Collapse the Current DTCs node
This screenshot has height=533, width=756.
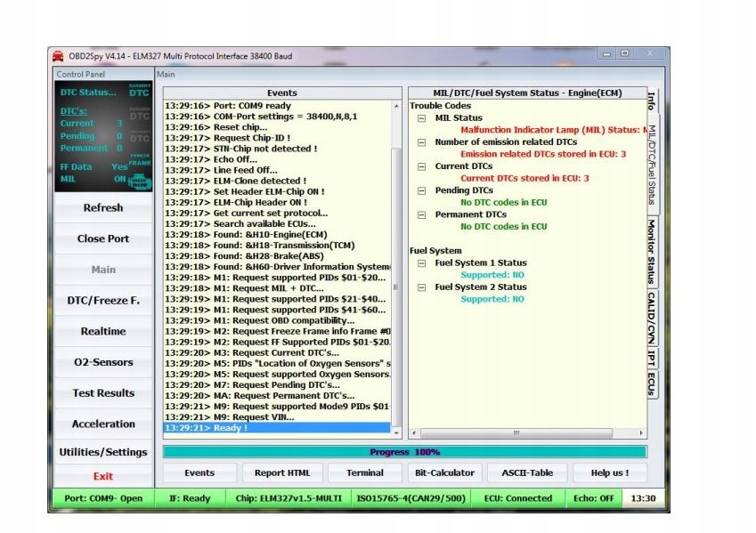click(421, 166)
